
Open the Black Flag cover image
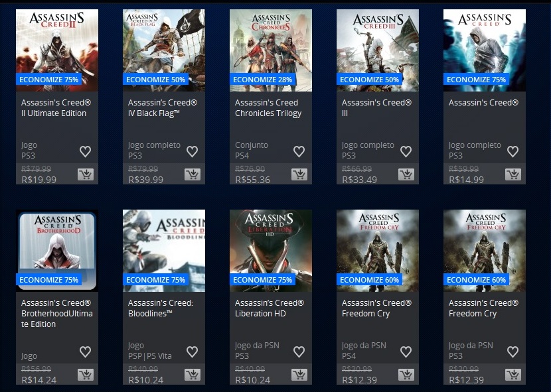coord(164,50)
